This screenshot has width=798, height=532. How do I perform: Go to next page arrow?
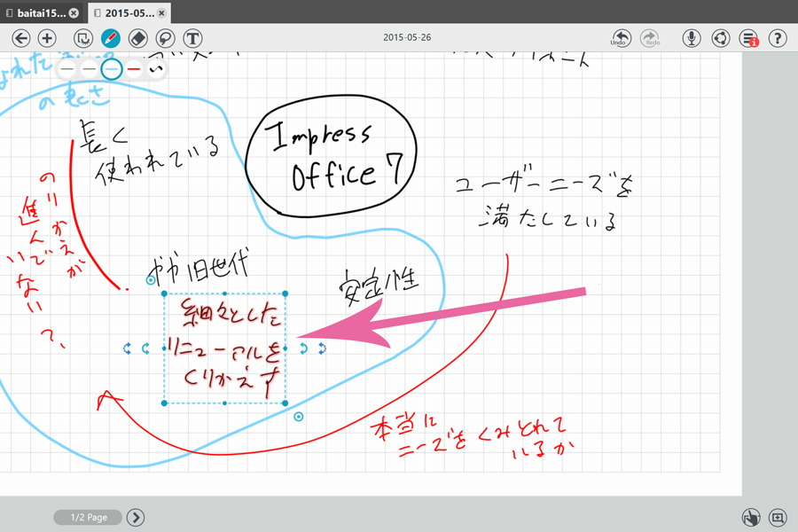point(135,518)
